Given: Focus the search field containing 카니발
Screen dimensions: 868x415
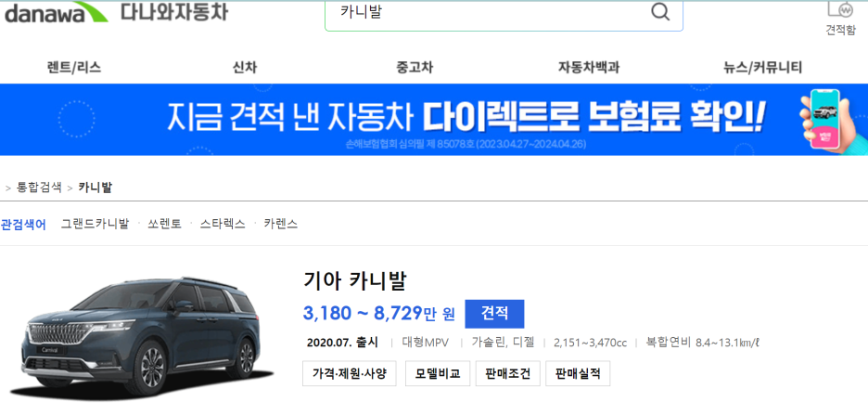Looking at the screenshot, I should click(x=504, y=14).
